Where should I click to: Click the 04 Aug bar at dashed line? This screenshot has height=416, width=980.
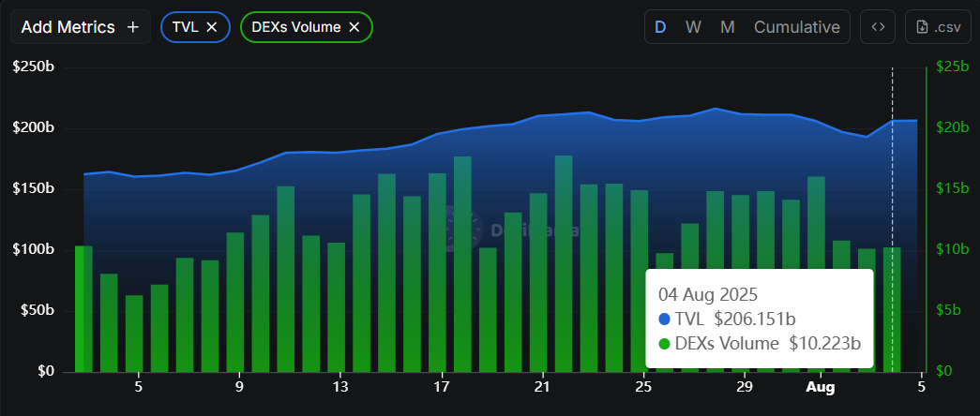click(892, 309)
